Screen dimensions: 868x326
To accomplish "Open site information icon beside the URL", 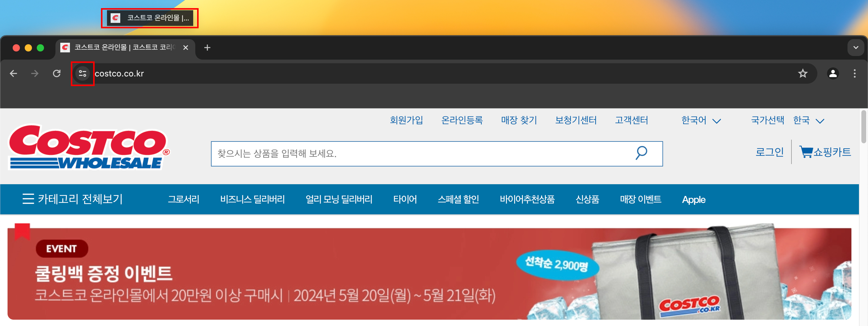I will pos(83,73).
